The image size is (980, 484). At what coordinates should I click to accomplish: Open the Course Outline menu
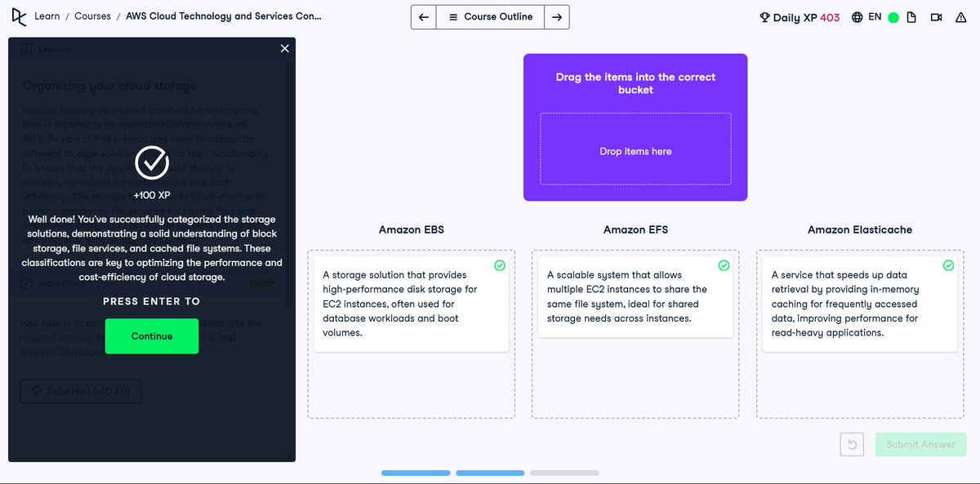(x=490, y=17)
